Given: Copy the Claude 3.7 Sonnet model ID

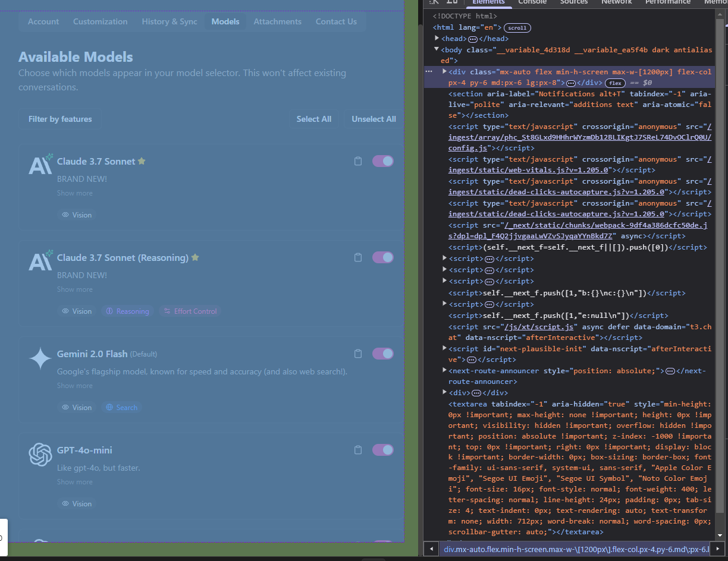Looking at the screenshot, I should [357, 161].
